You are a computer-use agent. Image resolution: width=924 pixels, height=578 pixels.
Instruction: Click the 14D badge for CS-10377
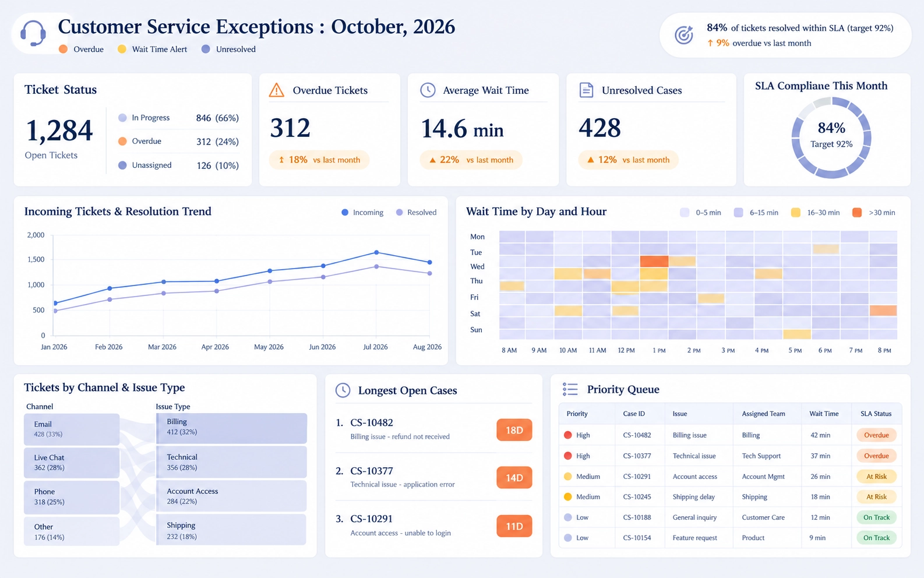(x=514, y=478)
